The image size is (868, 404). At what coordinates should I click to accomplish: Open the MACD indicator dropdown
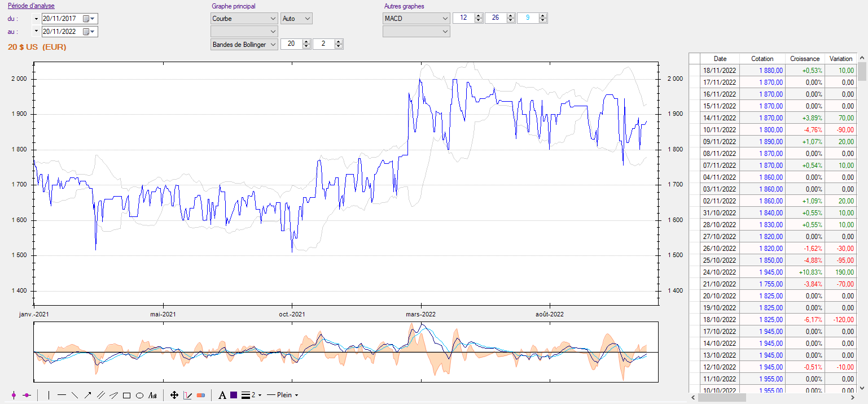click(444, 19)
